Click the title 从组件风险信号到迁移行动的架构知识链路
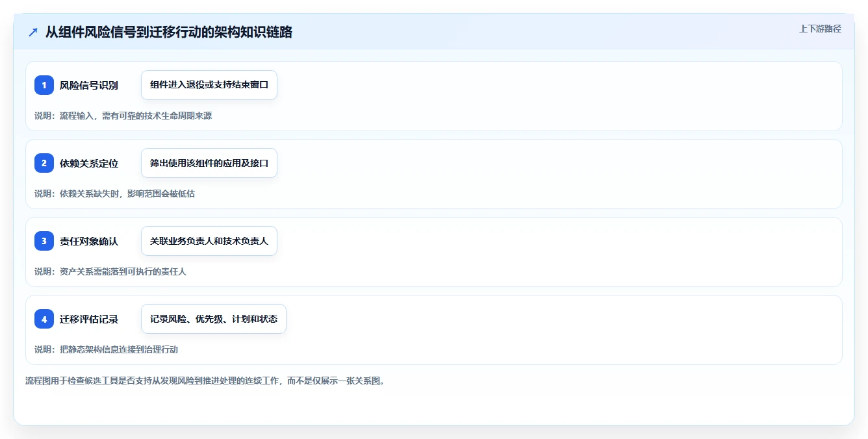Viewport: 868px width, 439px height. [169, 32]
